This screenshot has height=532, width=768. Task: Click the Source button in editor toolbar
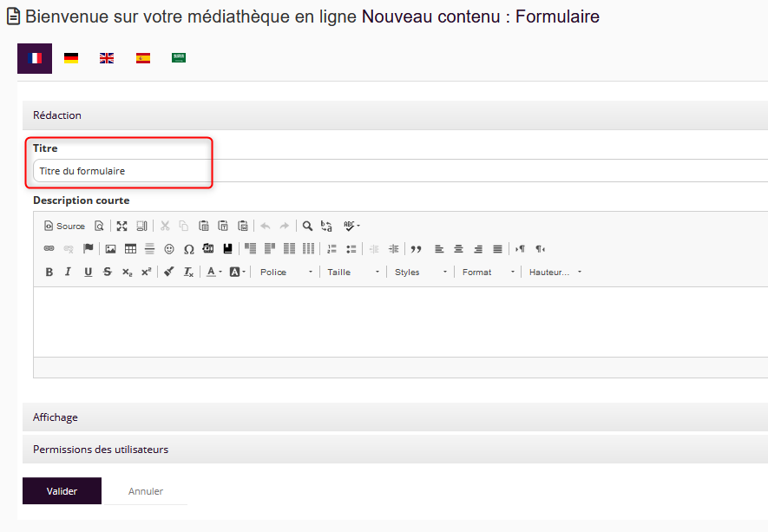(64, 226)
